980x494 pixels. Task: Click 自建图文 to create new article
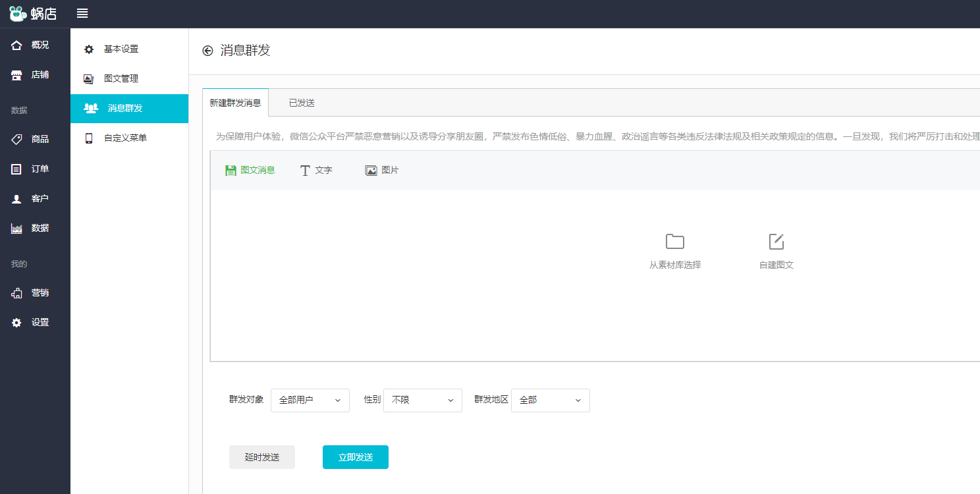coord(776,250)
